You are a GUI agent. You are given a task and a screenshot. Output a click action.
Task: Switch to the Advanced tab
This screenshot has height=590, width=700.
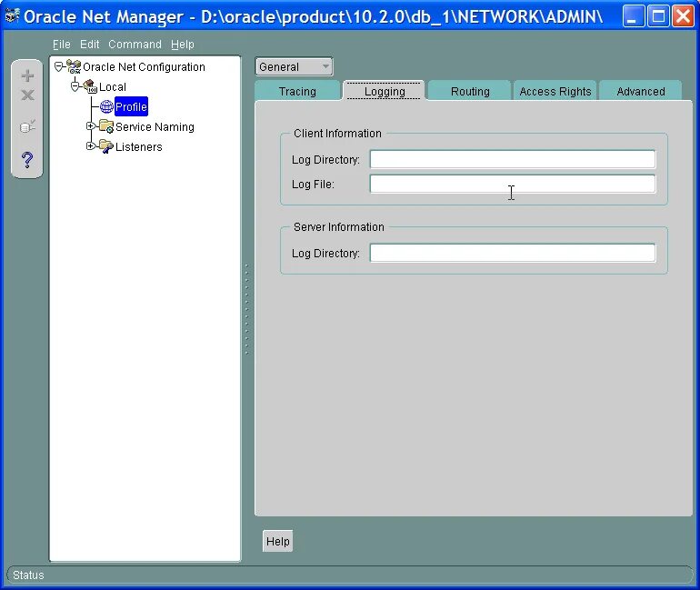pyautogui.click(x=641, y=91)
